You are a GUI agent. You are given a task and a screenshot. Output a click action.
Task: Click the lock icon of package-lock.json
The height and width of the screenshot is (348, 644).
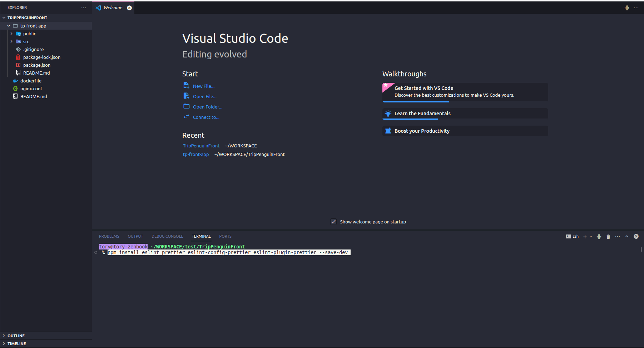tap(18, 57)
